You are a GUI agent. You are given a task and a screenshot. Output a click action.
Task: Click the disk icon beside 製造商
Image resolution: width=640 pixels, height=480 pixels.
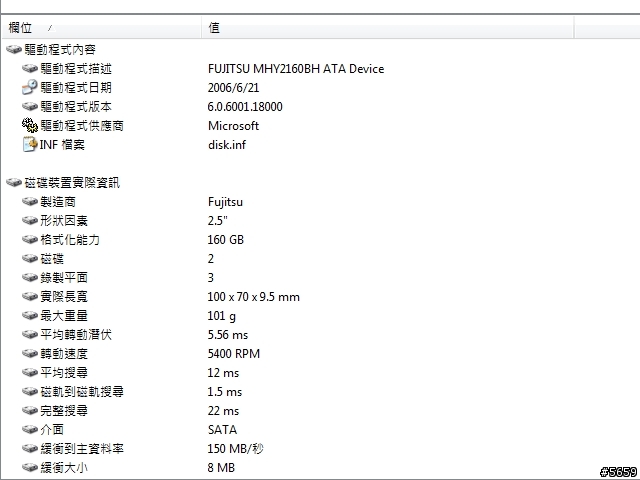(x=30, y=201)
